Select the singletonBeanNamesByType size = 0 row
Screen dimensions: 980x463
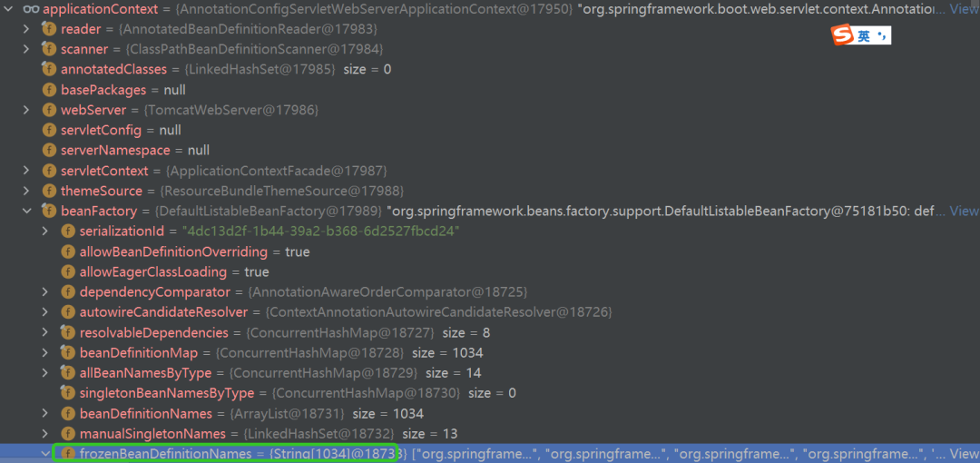coord(490,394)
